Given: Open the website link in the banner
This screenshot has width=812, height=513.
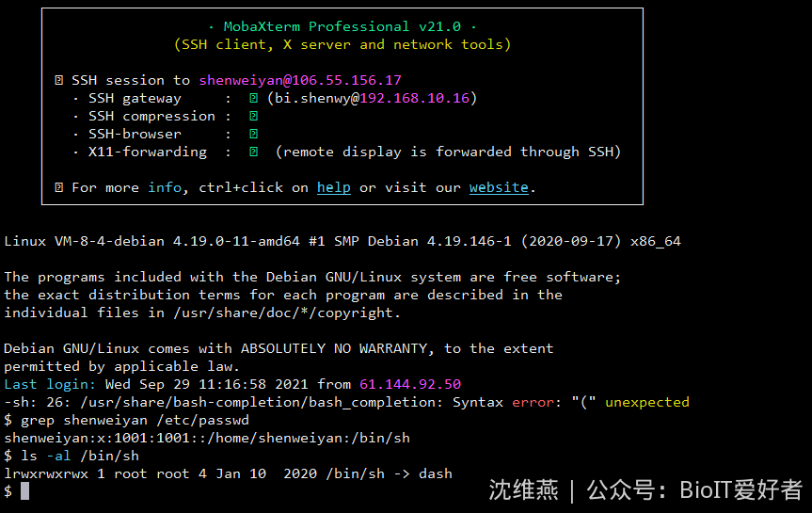Looking at the screenshot, I should [499, 187].
